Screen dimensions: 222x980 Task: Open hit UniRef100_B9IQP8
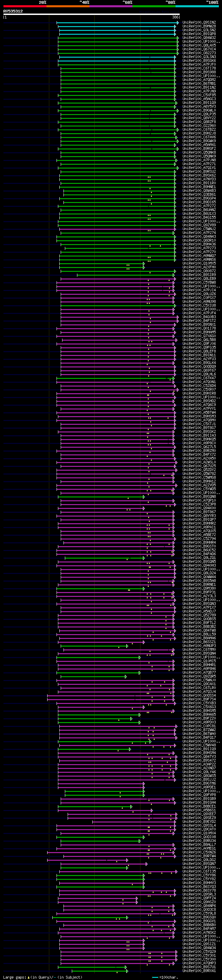coord(199,34)
